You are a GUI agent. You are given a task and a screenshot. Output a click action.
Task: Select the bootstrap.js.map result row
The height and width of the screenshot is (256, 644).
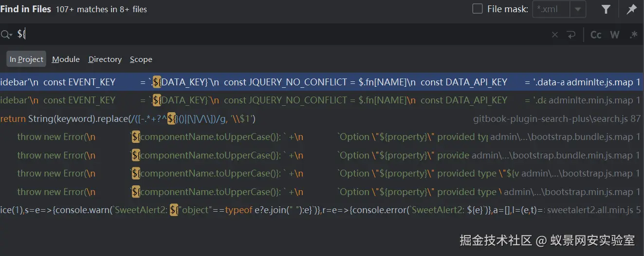(322, 174)
